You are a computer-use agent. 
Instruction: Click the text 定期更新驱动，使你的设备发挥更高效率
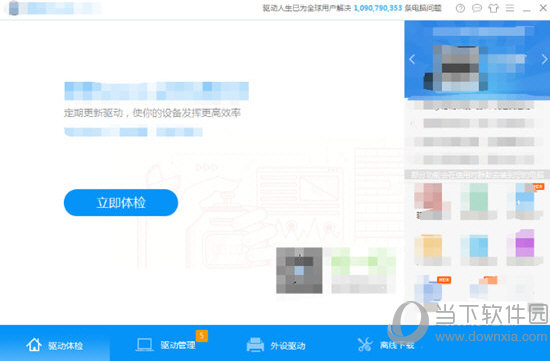(152, 113)
